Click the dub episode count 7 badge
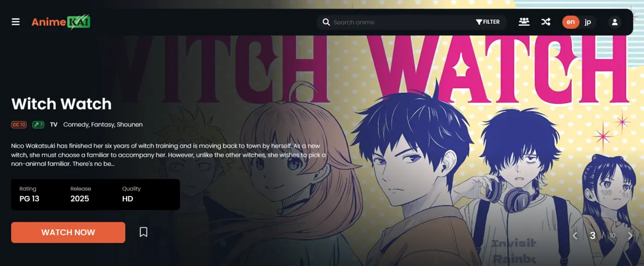The image size is (644, 266). (38, 124)
